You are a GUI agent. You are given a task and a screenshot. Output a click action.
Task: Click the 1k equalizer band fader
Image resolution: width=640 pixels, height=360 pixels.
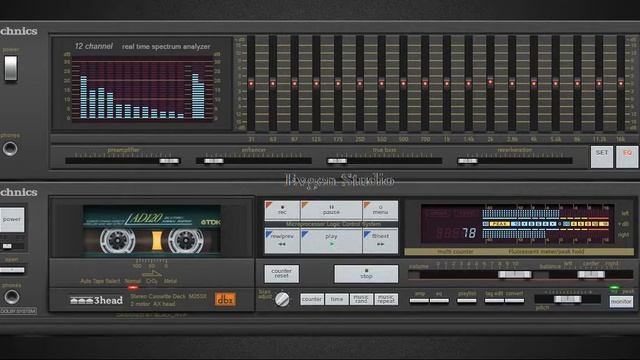[447, 83]
